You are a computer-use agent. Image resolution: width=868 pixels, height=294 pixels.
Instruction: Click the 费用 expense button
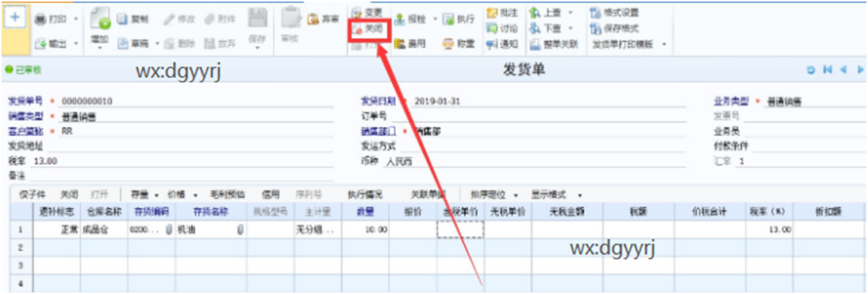[410, 44]
